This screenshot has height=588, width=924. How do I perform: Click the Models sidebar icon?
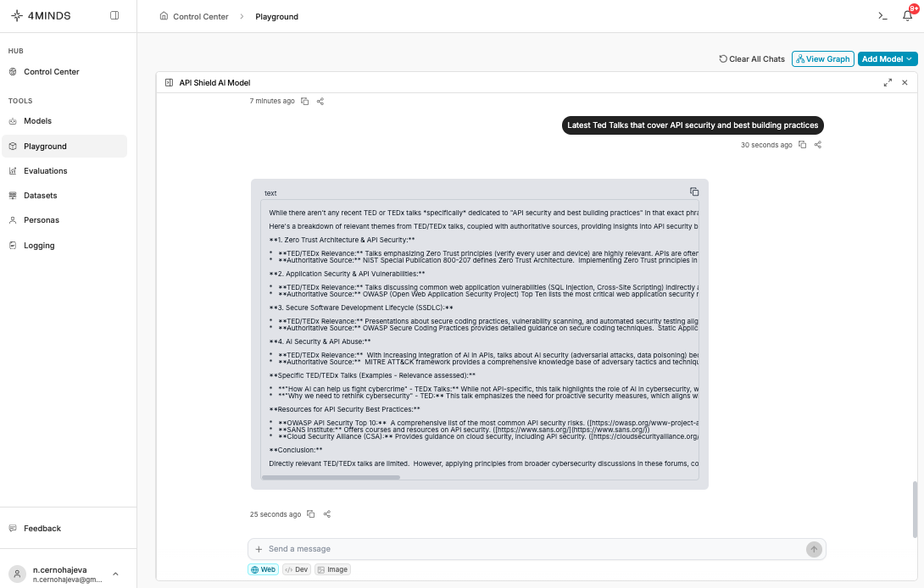tap(13, 121)
